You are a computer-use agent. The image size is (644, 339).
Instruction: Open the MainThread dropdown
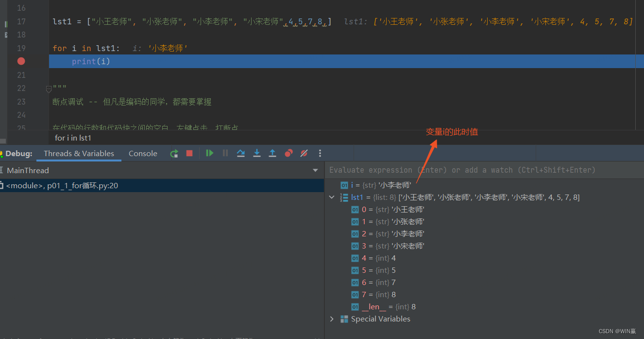(x=316, y=171)
